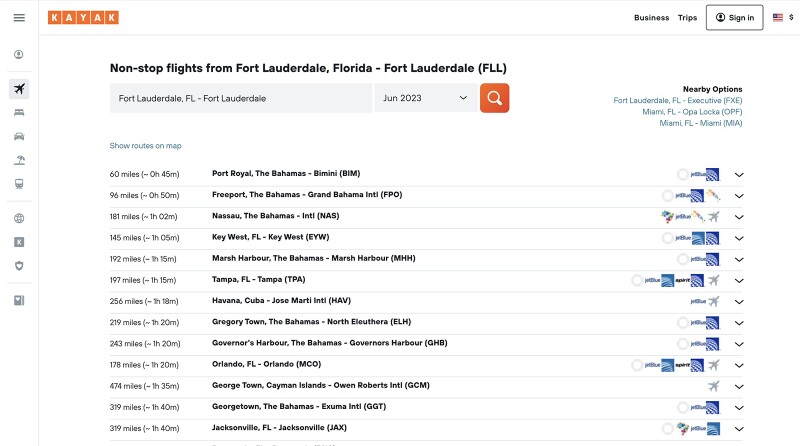This screenshot has height=446, width=800.
Task: Open Cars via the car icon
Action: click(x=19, y=136)
